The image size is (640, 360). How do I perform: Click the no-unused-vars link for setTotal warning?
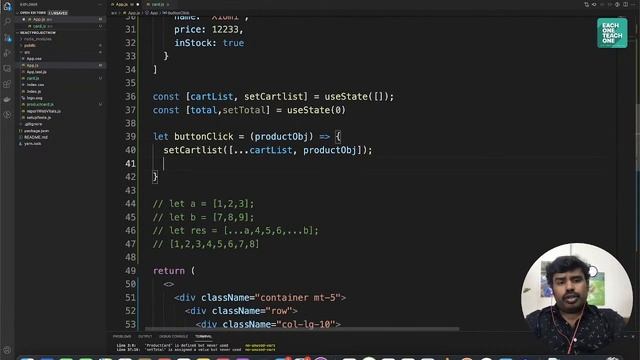tap(260, 350)
